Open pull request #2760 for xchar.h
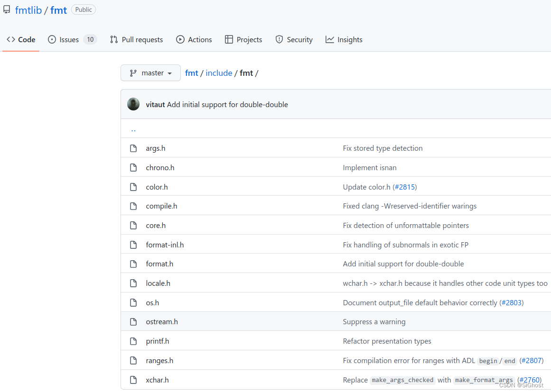Screen dimensions: 551x392 529,380
